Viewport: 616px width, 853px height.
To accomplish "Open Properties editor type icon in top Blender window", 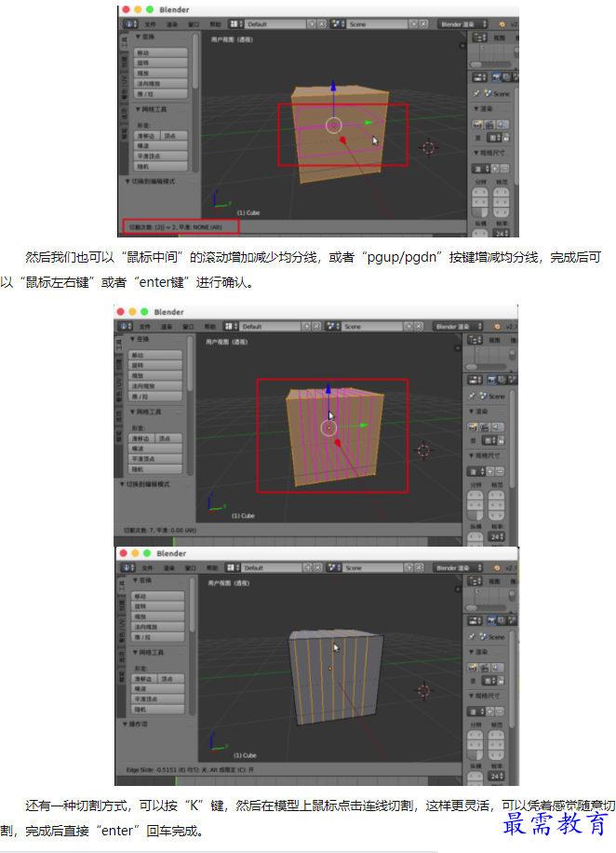I will [479, 77].
